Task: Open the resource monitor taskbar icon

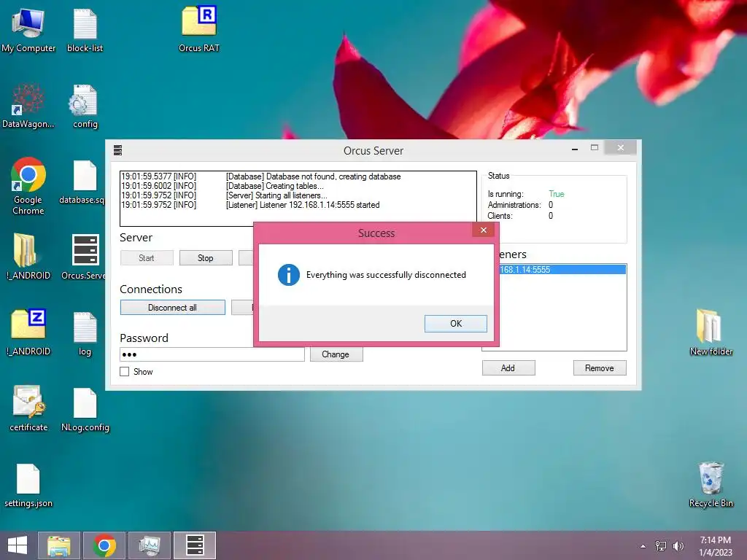Action: 150,545
